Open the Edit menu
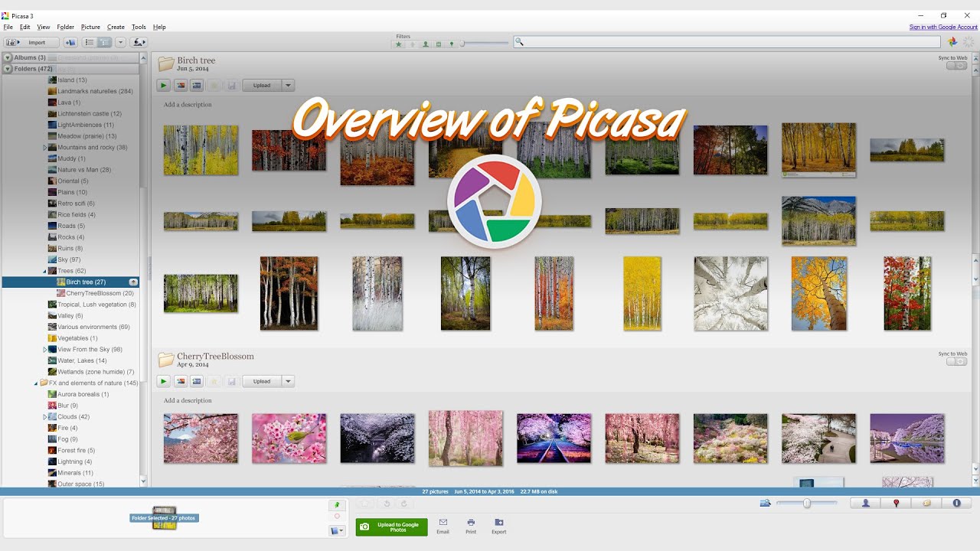980x551 pixels. (25, 27)
